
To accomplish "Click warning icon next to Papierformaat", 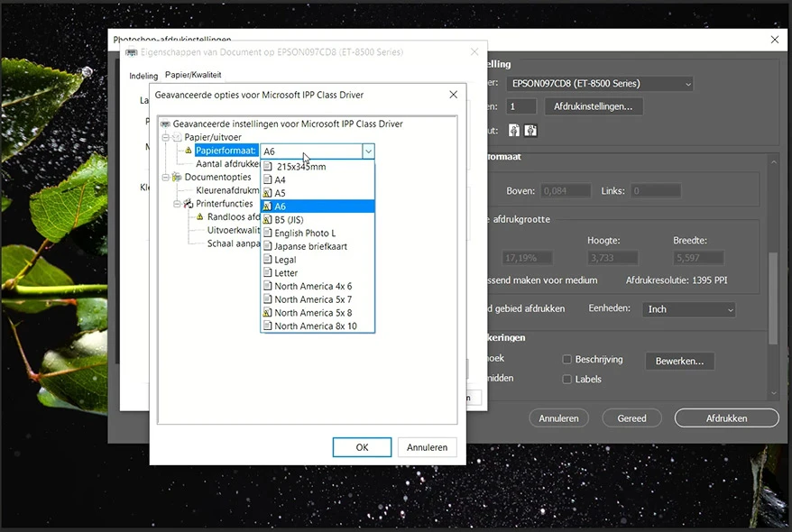I will click(189, 151).
